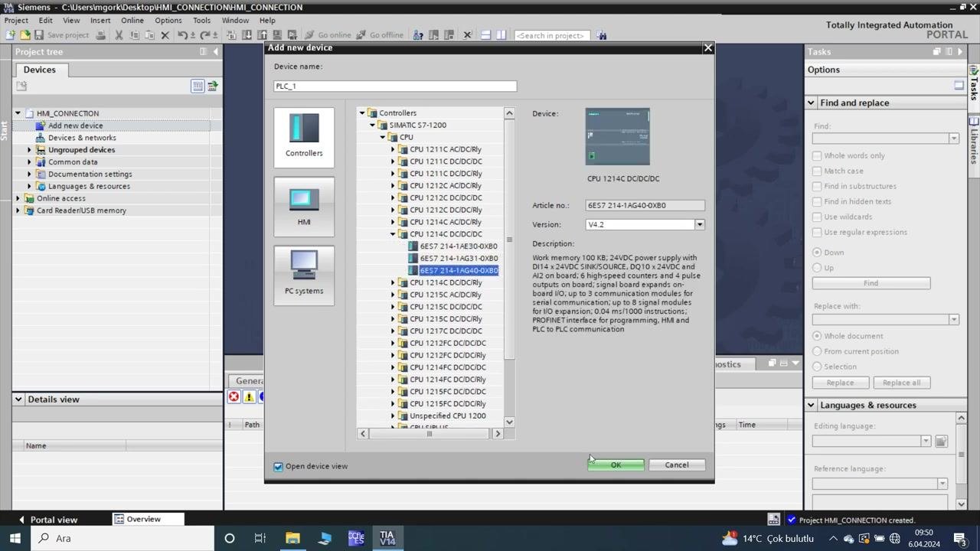Click the Delete X toolbar icon
Image resolution: width=980 pixels, height=551 pixels.
tap(165, 35)
